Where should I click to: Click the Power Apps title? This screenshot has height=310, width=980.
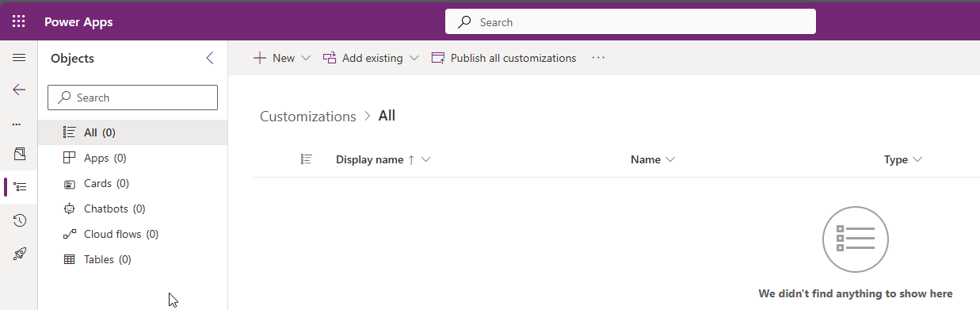click(x=78, y=21)
